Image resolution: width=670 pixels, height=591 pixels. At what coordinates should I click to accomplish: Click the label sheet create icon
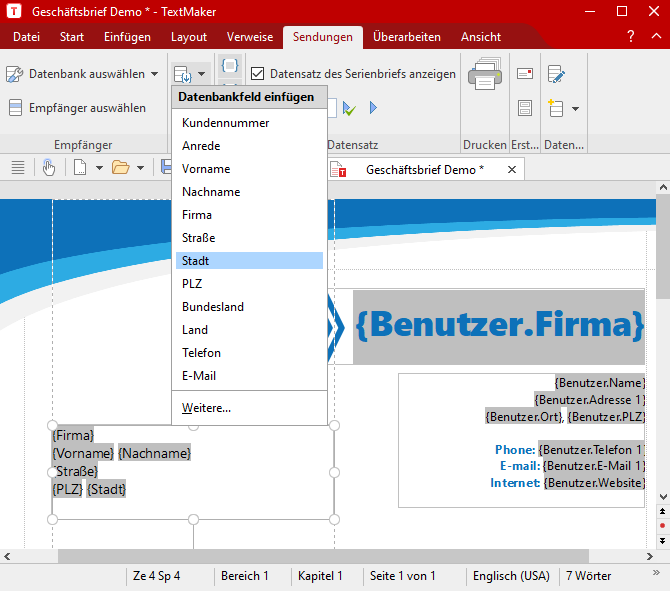[525, 108]
